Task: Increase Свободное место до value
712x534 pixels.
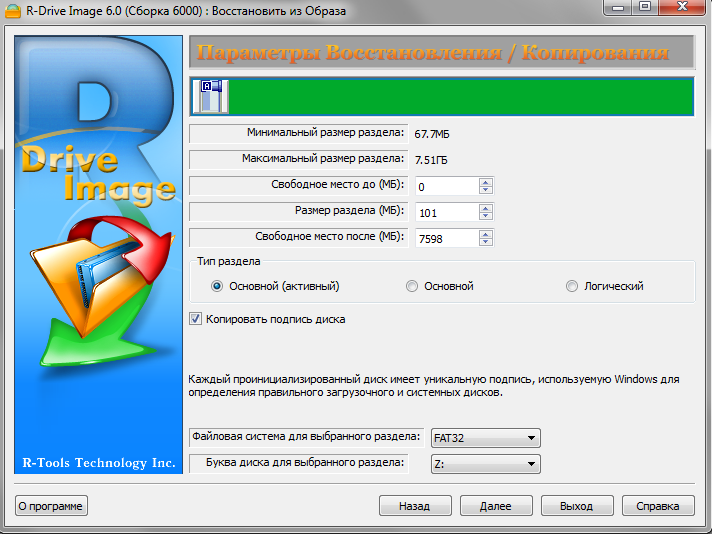Action: tap(486, 182)
